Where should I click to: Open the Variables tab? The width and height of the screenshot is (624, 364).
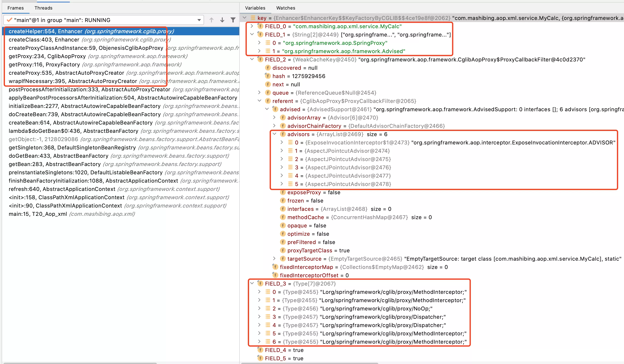pos(255,8)
